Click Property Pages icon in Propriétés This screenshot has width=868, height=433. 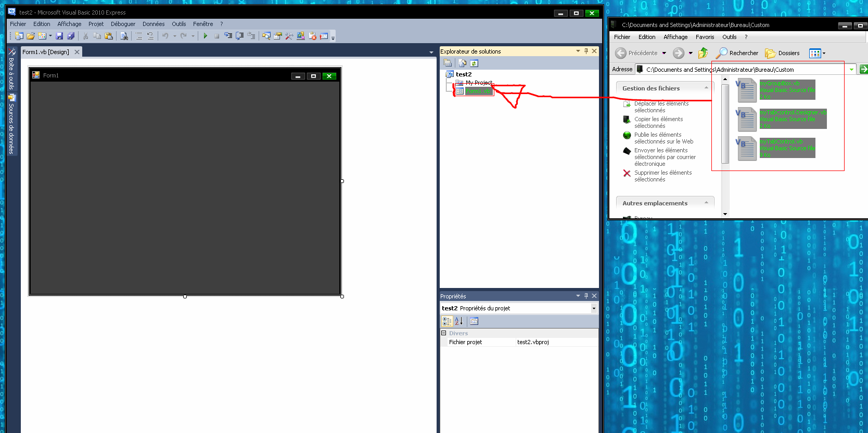click(x=474, y=321)
